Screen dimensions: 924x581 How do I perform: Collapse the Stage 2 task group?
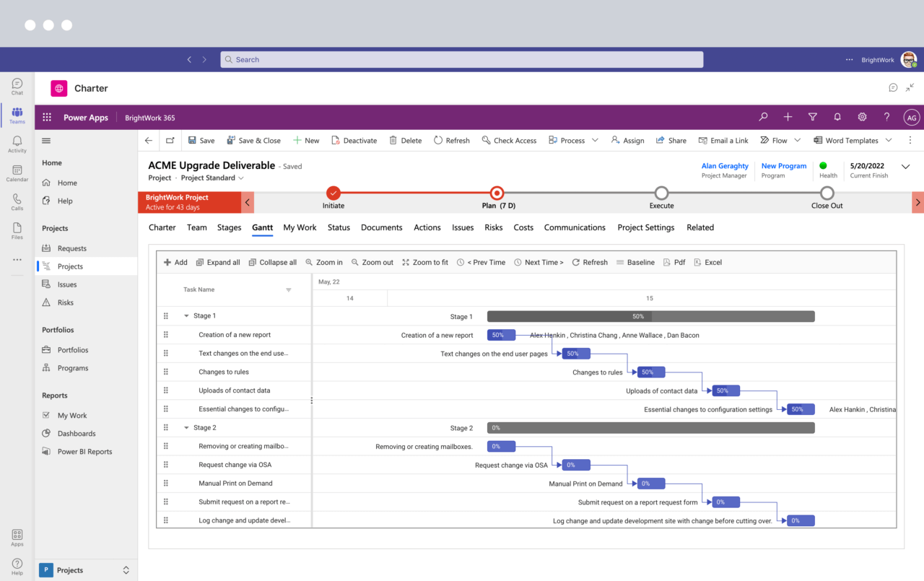[188, 427]
